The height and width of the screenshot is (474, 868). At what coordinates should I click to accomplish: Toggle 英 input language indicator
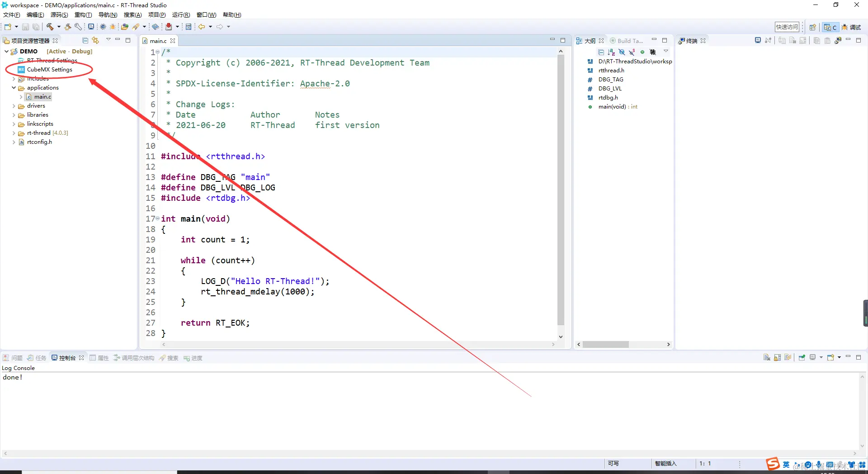786,465
